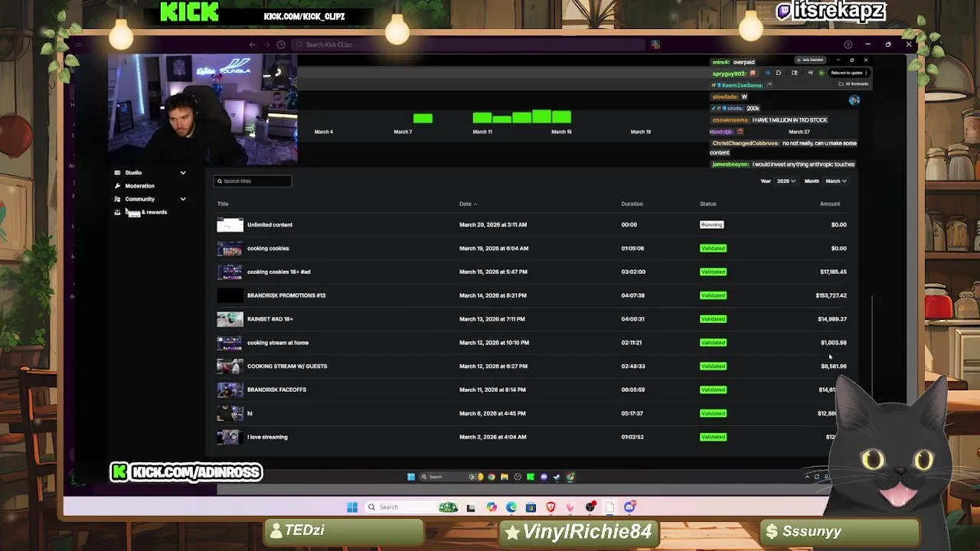Sort the table by Title column
980x551 pixels.
pos(223,204)
